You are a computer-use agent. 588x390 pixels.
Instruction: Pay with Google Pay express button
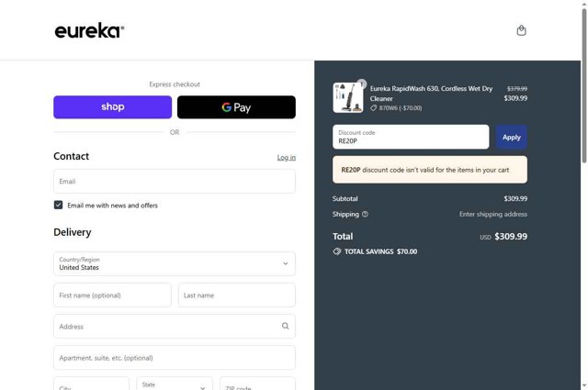point(236,107)
